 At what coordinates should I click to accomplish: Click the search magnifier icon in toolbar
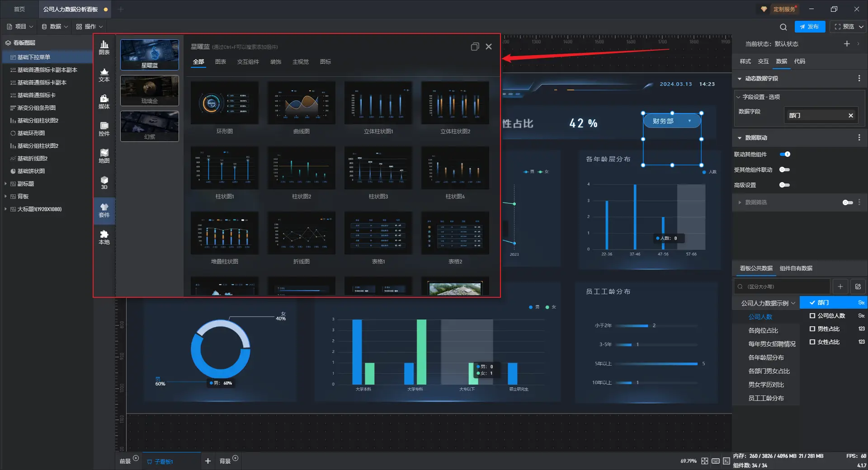783,27
